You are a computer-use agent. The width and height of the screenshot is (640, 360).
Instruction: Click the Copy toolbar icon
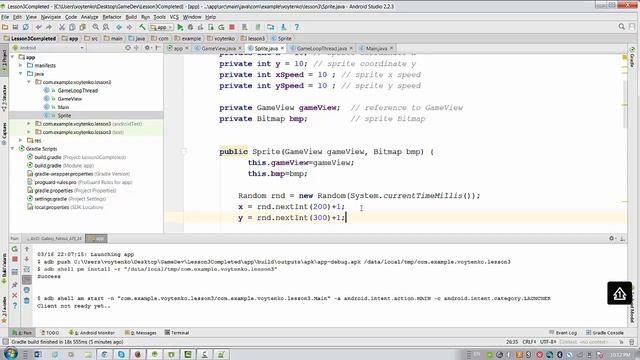tap(72, 27)
